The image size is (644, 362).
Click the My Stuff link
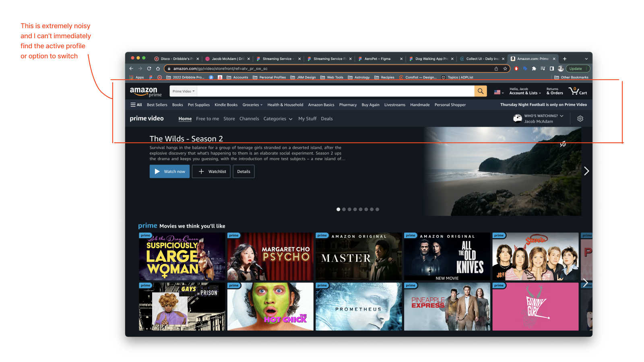coord(307,119)
